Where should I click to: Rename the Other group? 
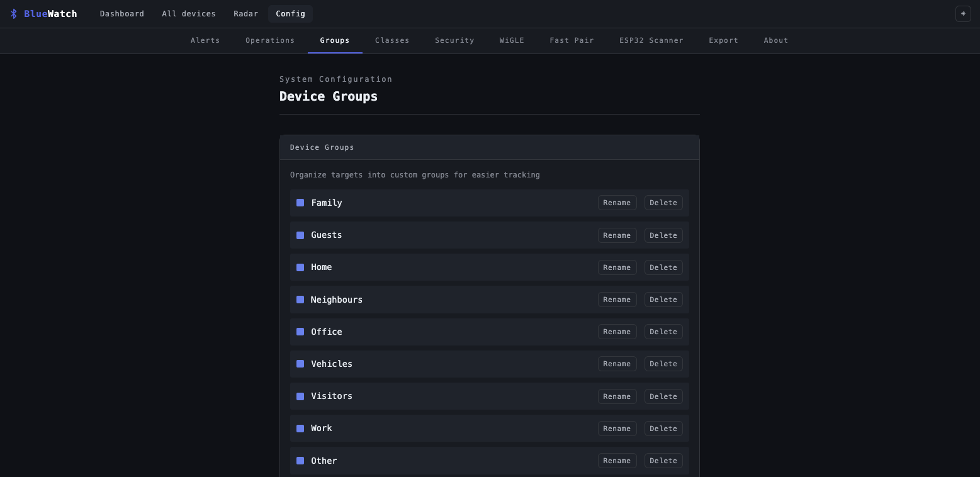pos(617,461)
